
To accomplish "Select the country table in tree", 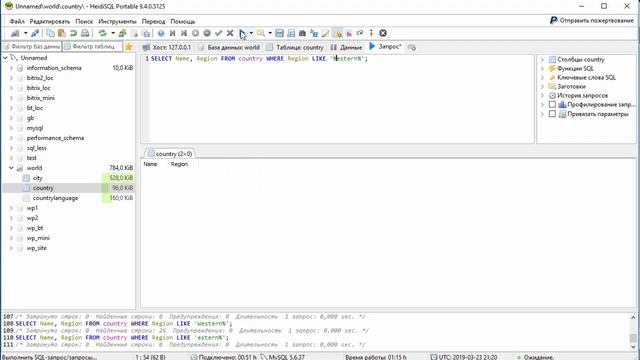I will coord(43,188).
